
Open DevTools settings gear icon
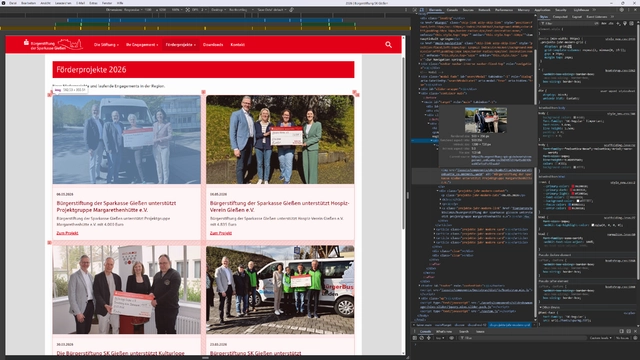tap(622, 10)
